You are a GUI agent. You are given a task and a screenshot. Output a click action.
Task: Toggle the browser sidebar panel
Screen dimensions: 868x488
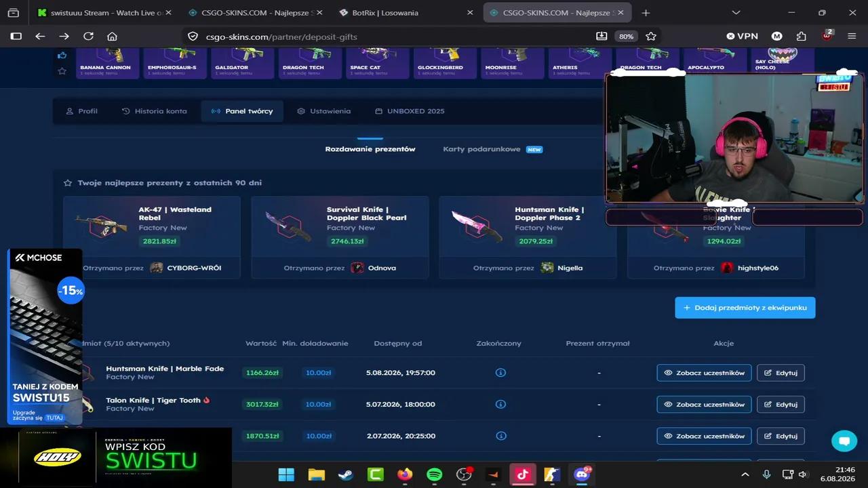(x=16, y=36)
